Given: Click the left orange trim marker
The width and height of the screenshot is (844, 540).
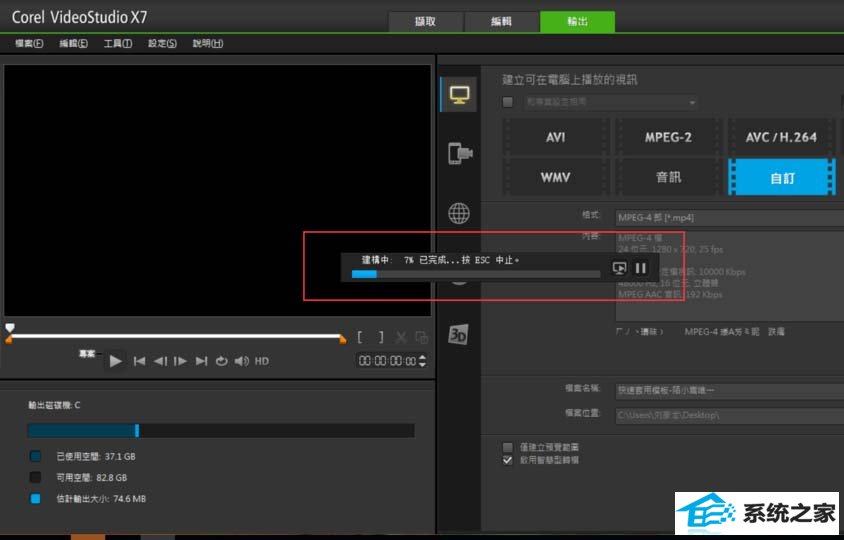Looking at the screenshot, I should 9,340.
